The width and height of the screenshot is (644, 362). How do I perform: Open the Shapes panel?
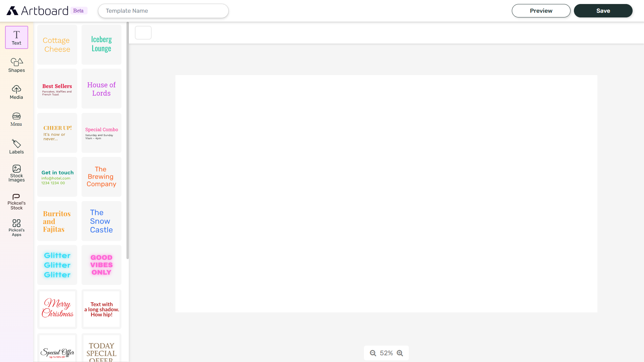tap(16, 65)
